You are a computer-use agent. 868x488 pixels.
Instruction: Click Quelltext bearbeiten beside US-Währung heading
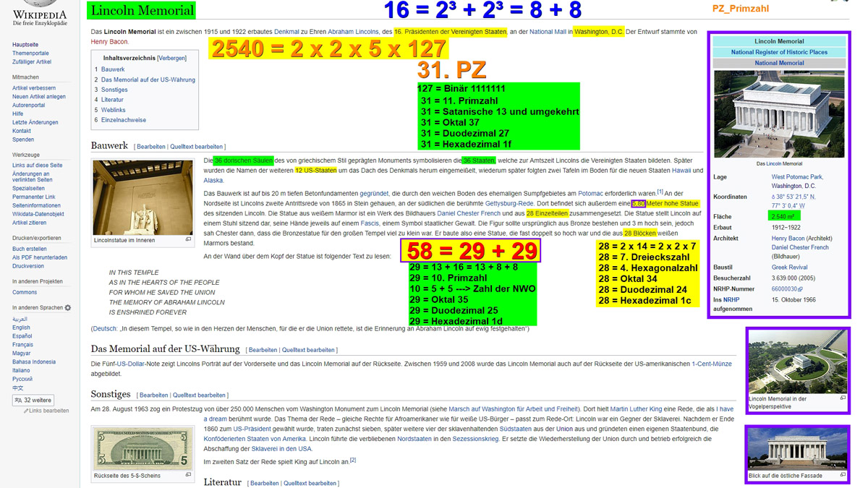coord(309,350)
